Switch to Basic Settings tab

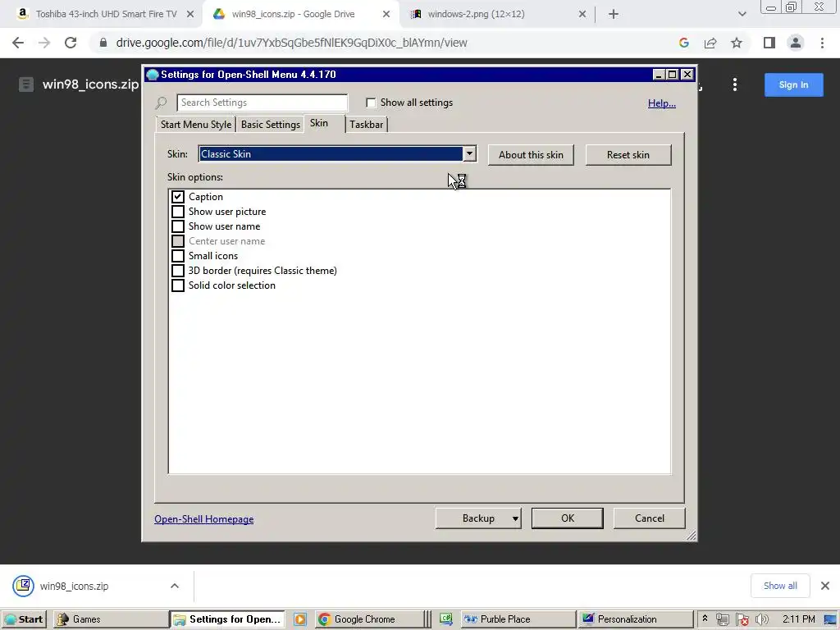coord(271,125)
